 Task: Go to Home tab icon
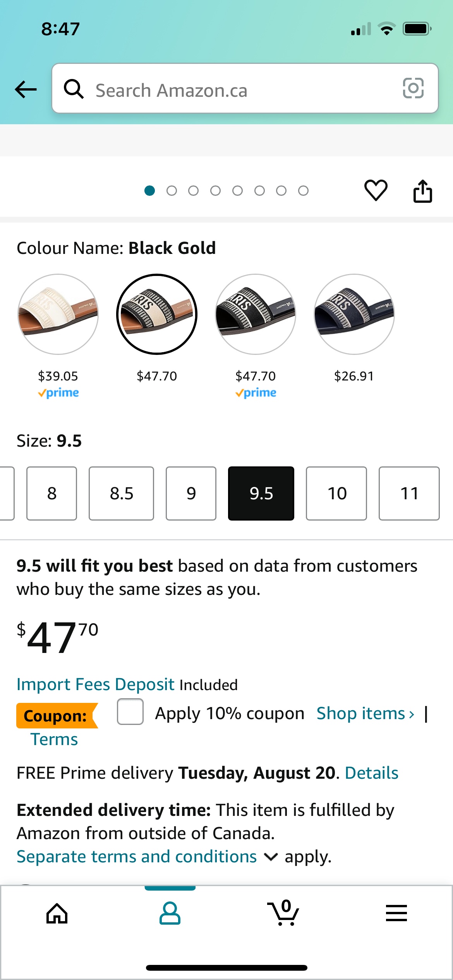pos(57,913)
